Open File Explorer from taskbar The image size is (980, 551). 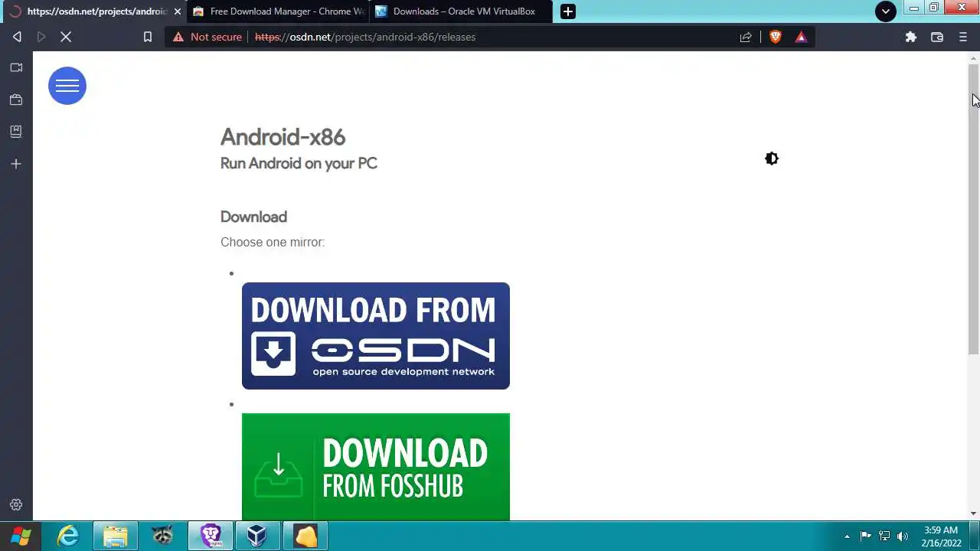(x=116, y=536)
